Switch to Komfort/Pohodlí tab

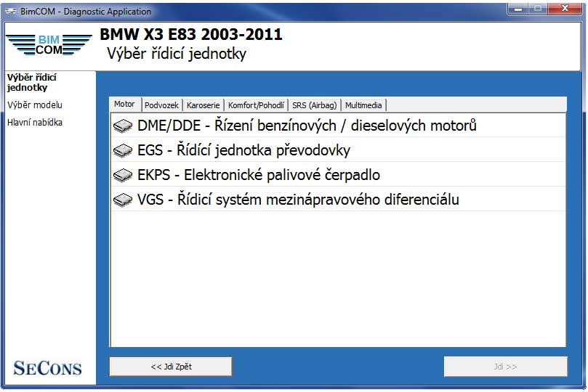[x=256, y=105]
